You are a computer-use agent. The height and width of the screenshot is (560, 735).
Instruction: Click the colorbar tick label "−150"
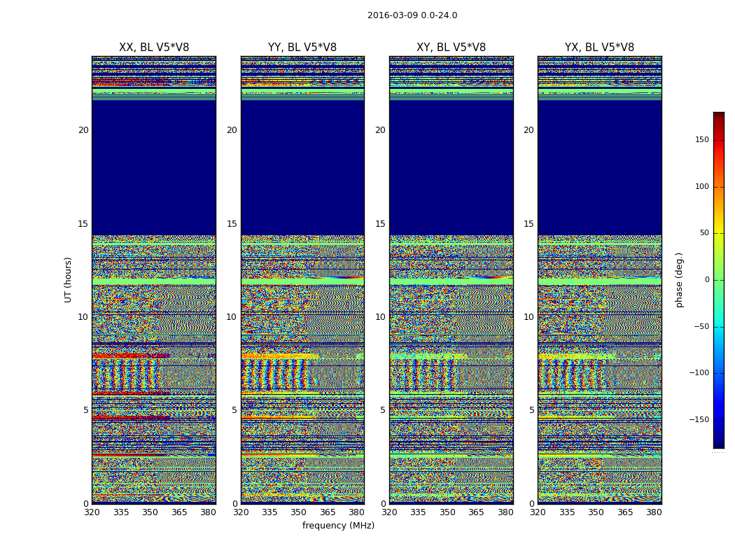[x=699, y=419]
